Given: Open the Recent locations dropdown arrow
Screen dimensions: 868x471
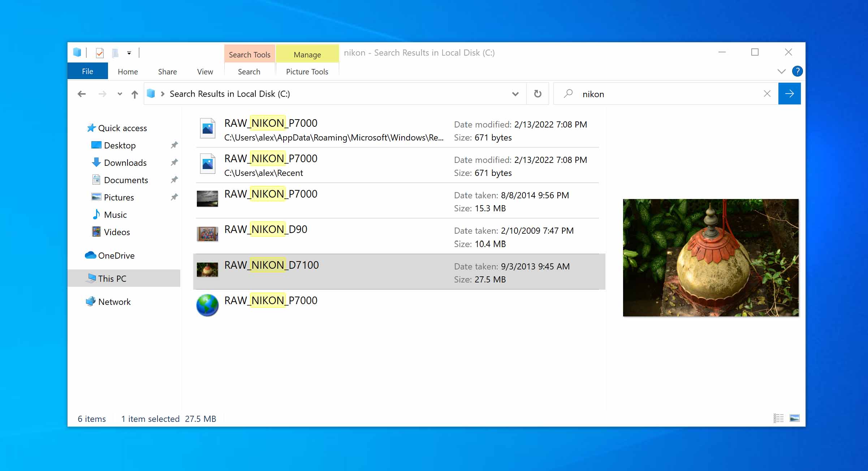Looking at the screenshot, I should click(120, 94).
